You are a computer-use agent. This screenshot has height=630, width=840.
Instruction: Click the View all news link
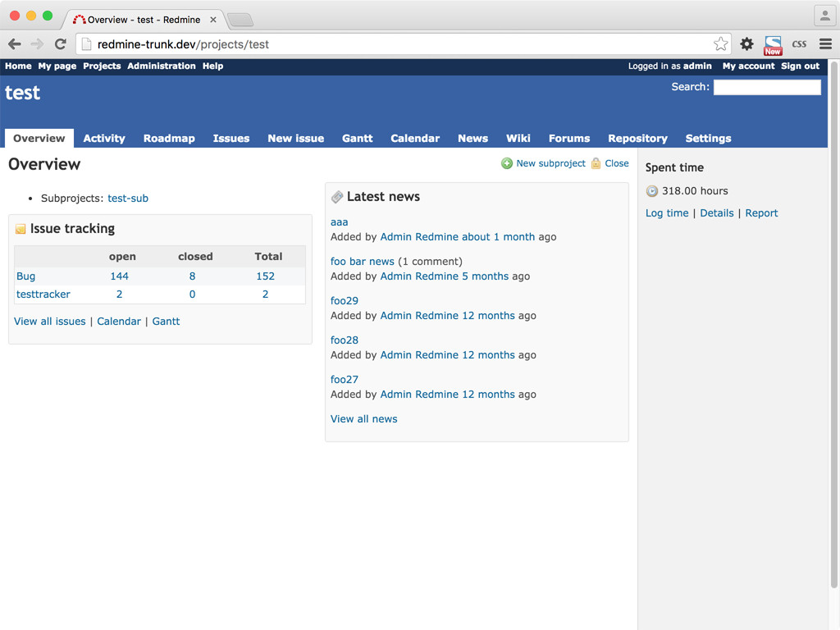tap(363, 419)
